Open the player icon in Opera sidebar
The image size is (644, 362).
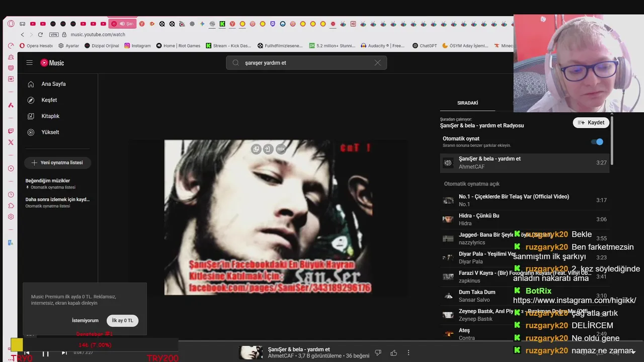point(11,168)
